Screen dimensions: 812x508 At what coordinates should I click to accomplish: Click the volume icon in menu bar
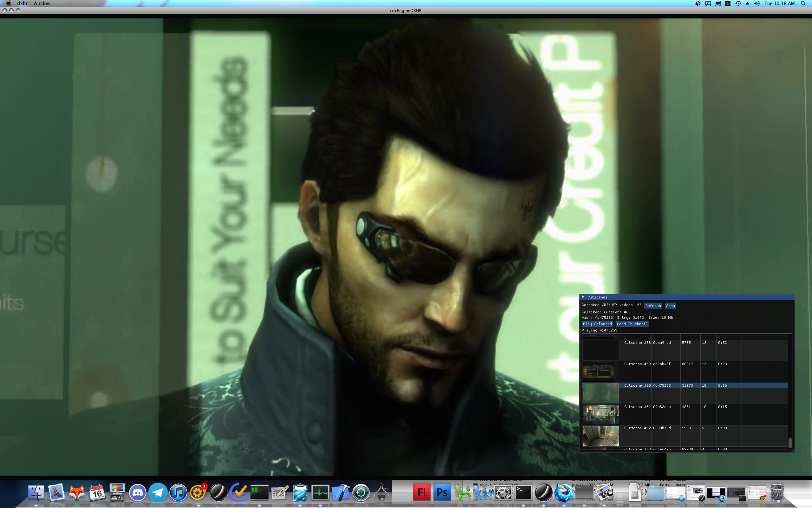[x=756, y=3]
